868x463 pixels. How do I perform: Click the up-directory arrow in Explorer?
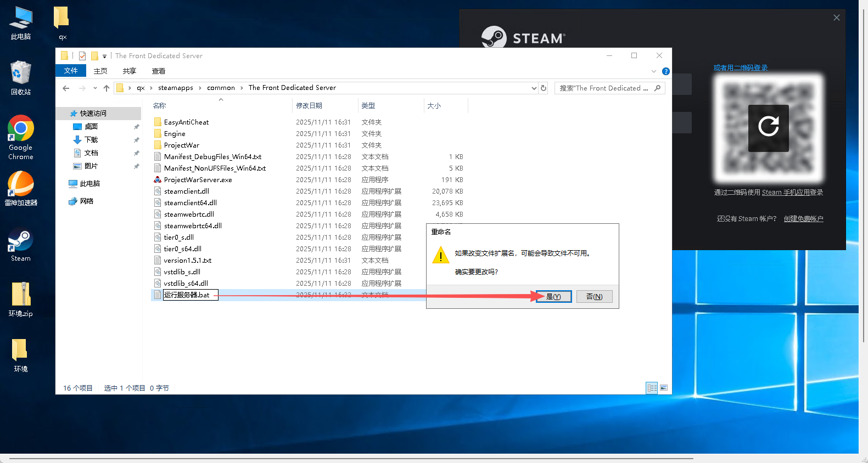tap(107, 88)
